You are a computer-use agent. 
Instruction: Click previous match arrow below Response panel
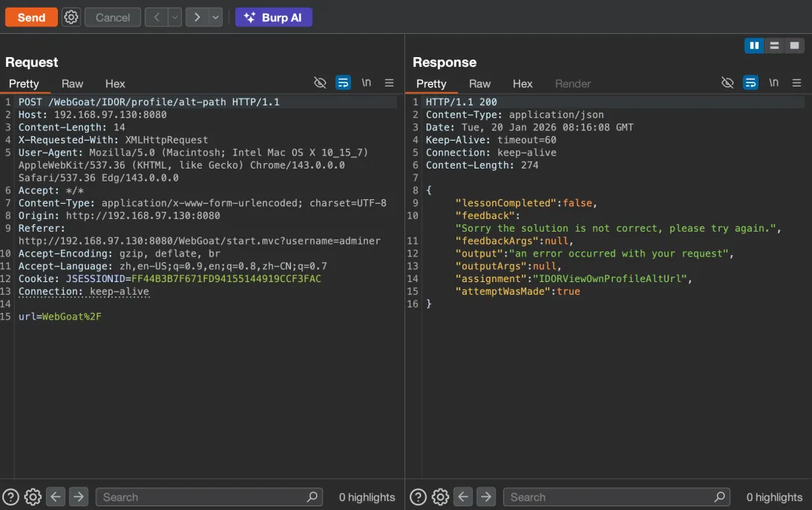pyautogui.click(x=463, y=496)
